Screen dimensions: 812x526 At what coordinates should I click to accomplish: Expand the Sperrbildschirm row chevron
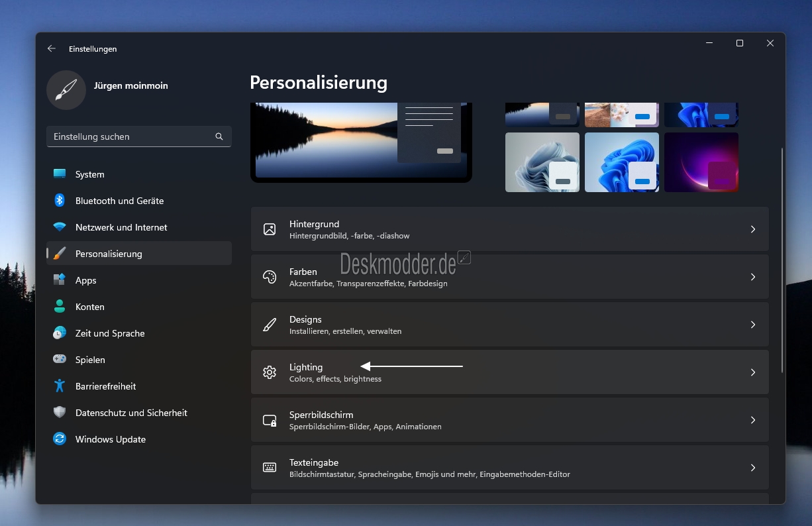pos(752,420)
